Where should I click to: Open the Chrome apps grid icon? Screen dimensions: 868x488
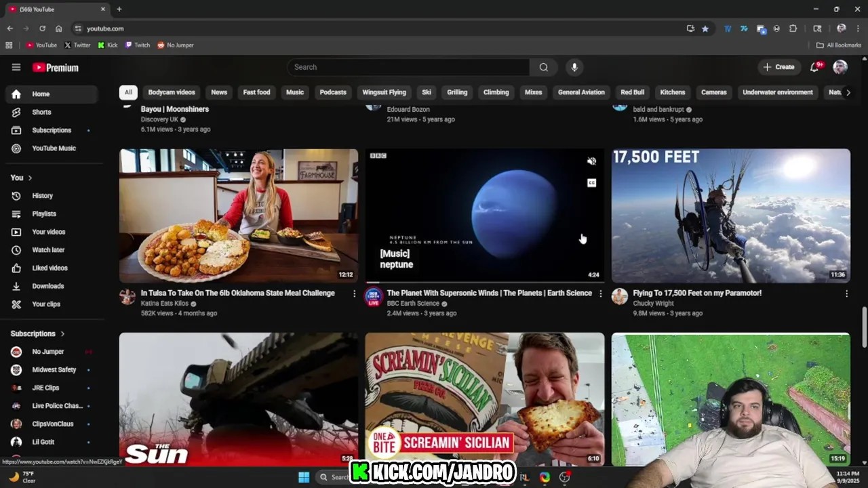9,45
